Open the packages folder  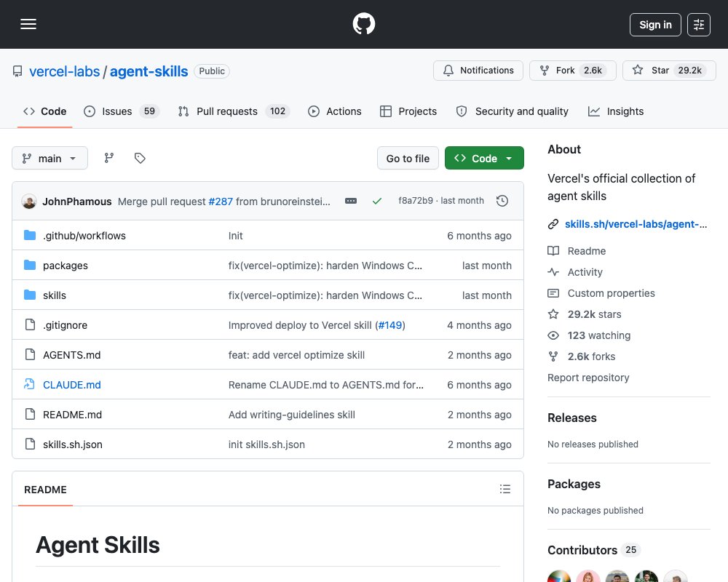tap(66, 266)
